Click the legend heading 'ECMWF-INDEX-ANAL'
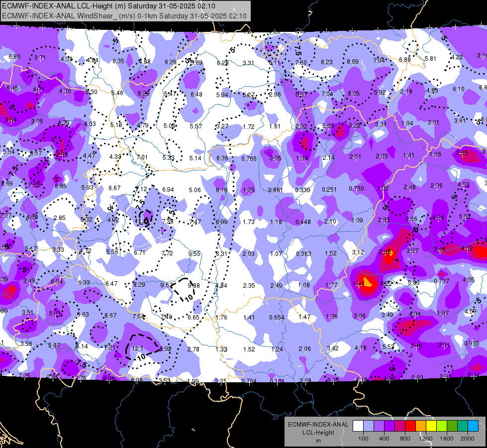The height and width of the screenshot is (448, 487). pos(318,425)
